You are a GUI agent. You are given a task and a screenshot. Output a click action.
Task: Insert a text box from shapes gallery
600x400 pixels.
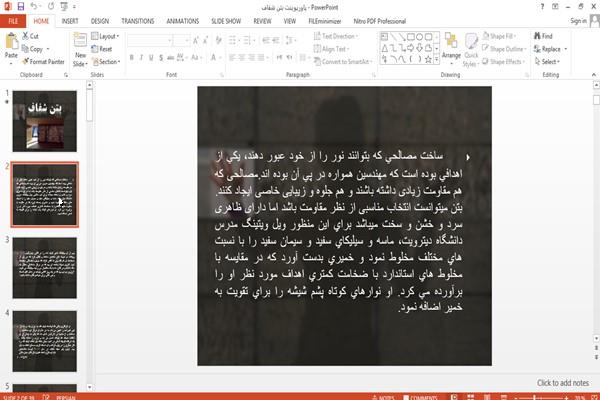coord(384,37)
